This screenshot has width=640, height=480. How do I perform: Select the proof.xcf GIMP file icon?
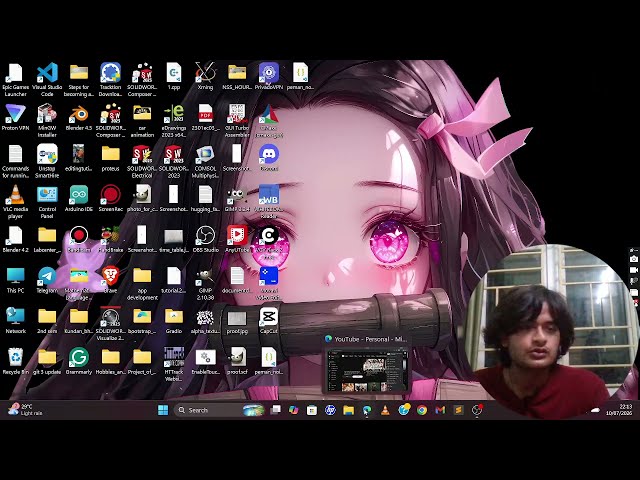coord(237,361)
